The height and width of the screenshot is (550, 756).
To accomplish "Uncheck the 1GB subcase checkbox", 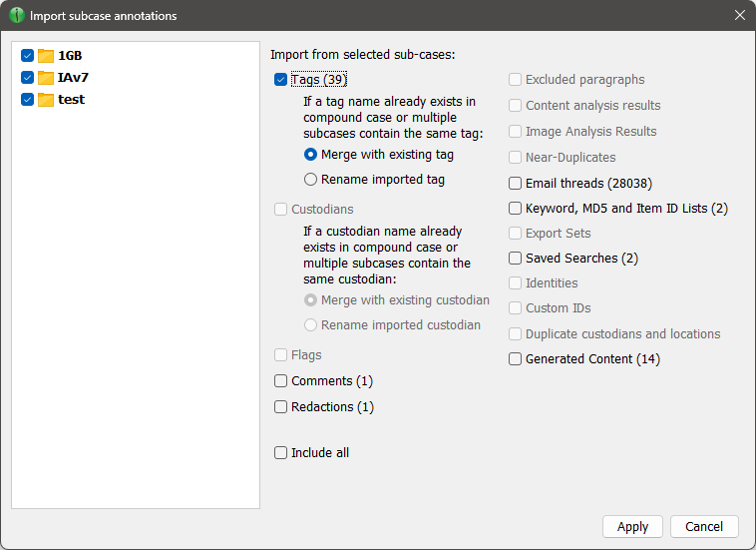I will pos(28,56).
